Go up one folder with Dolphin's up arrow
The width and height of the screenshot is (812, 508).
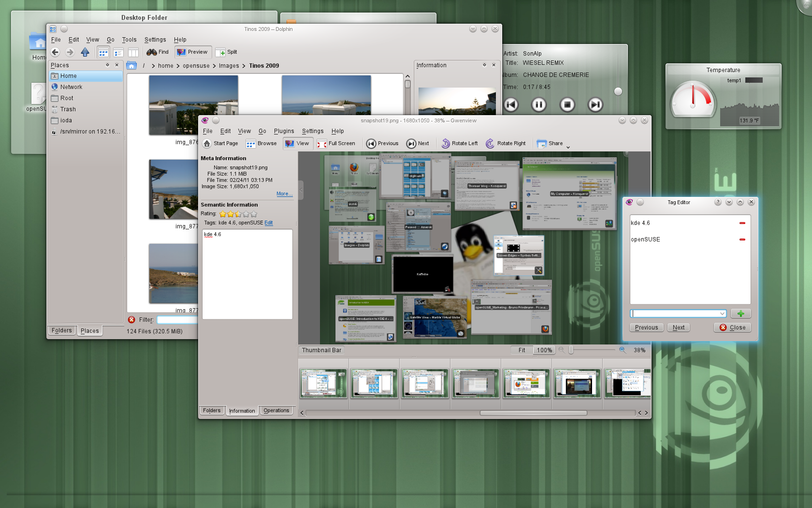86,52
